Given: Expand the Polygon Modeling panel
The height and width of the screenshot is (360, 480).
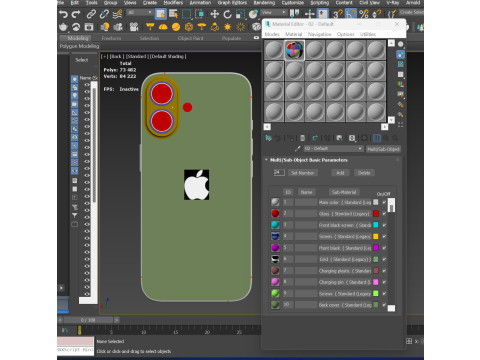Looking at the screenshot, I should pos(79,46).
